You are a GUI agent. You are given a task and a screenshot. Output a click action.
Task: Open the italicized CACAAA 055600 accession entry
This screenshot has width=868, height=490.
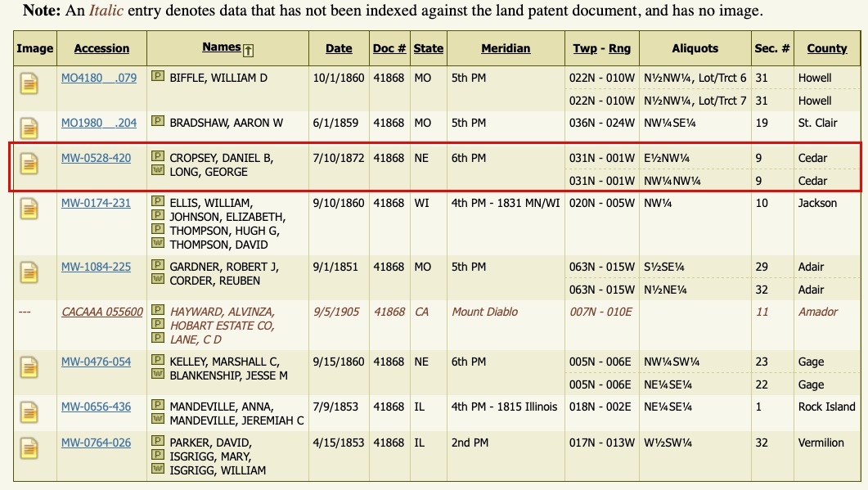pyautogui.click(x=101, y=312)
